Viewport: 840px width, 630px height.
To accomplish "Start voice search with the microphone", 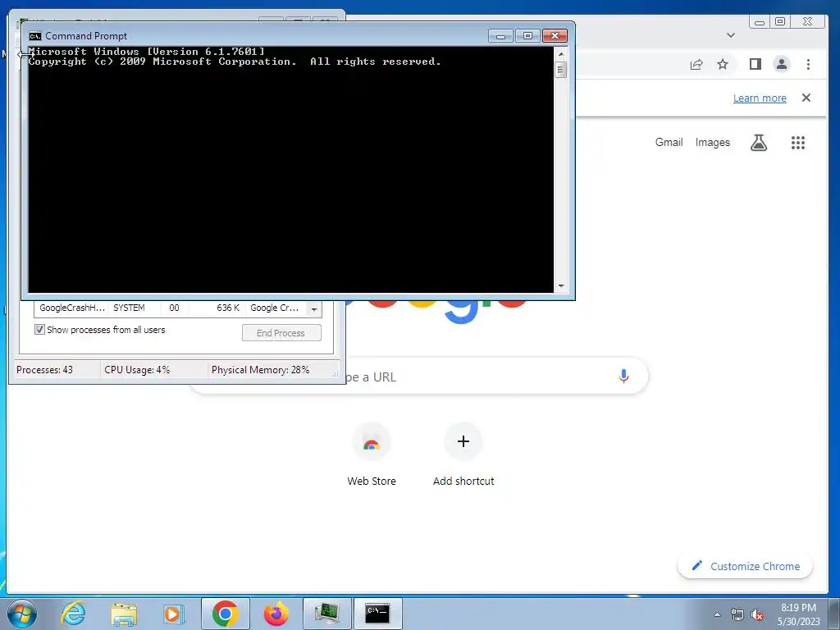I will click(623, 376).
